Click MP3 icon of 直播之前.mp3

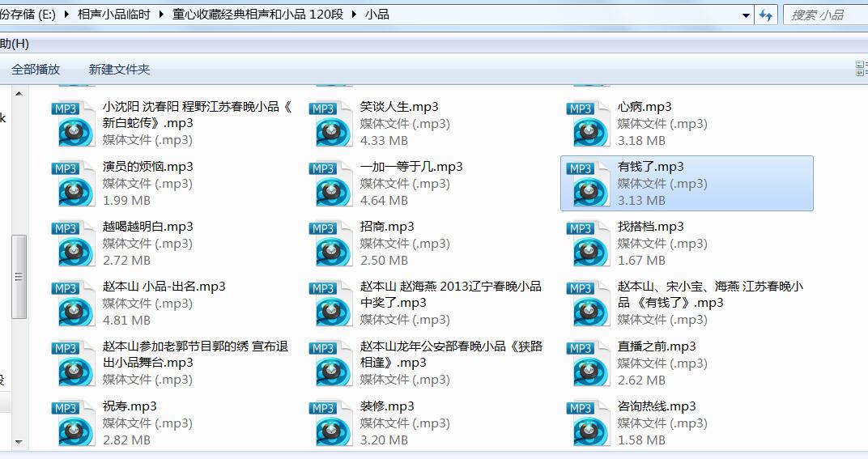(588, 363)
